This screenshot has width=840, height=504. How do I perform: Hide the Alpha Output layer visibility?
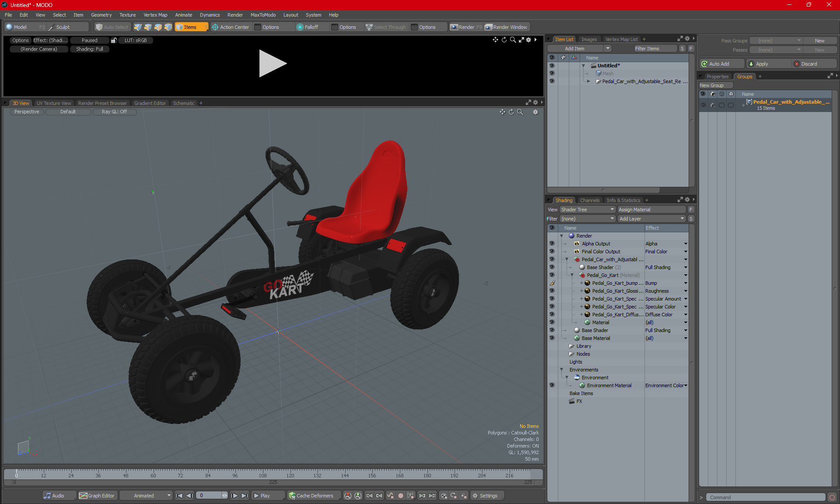[x=552, y=244]
